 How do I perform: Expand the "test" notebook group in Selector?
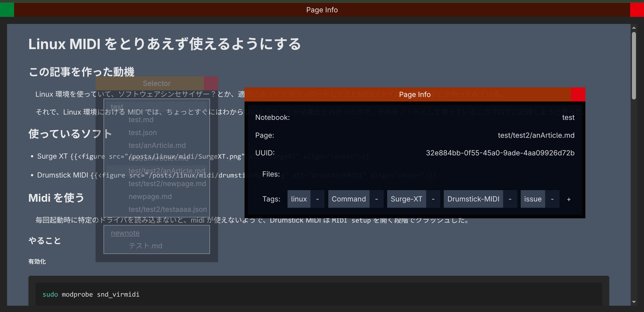click(117, 107)
